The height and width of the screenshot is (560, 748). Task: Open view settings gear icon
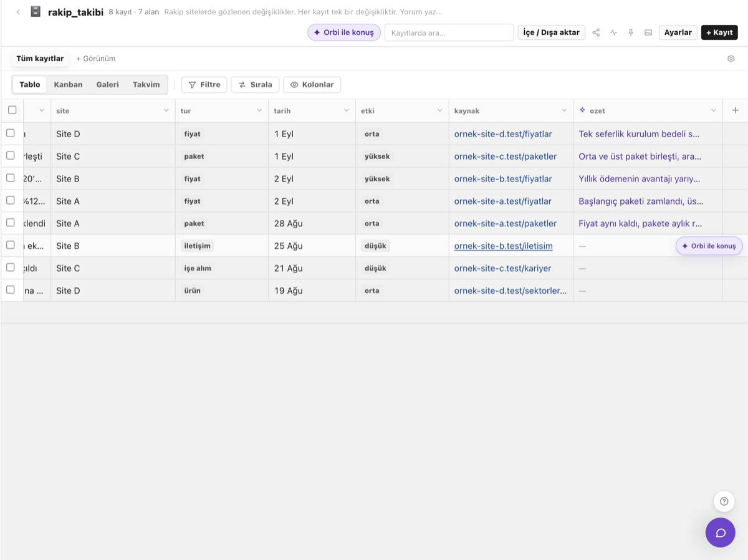731,59
